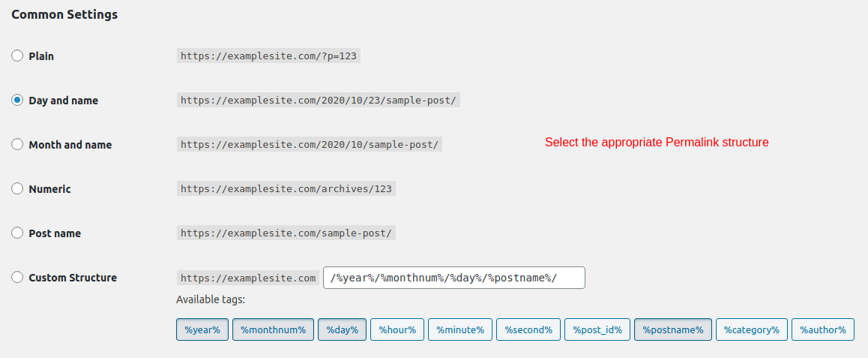The height and width of the screenshot is (358, 868).
Task: Click the examplesite.com prefix beside Custom Structure
Action: (x=248, y=278)
